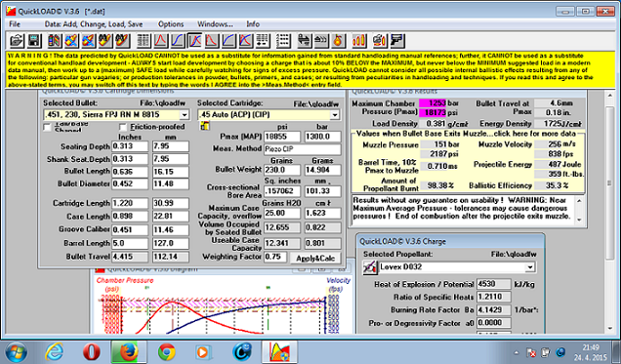621x364 pixels.
Task: Click the Heat of Explosion value field
Action: tap(494, 284)
